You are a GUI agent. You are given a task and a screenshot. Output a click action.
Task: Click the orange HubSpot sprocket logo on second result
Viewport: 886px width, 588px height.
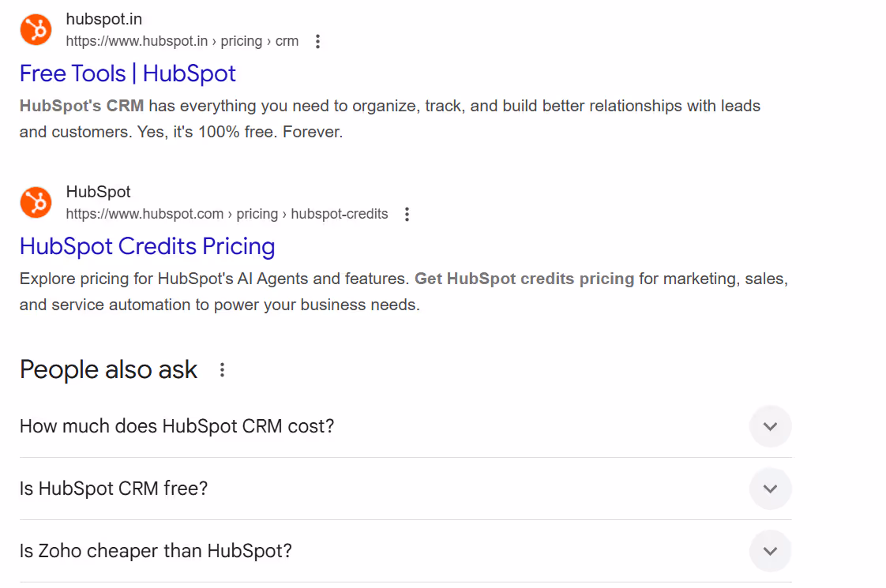point(36,202)
